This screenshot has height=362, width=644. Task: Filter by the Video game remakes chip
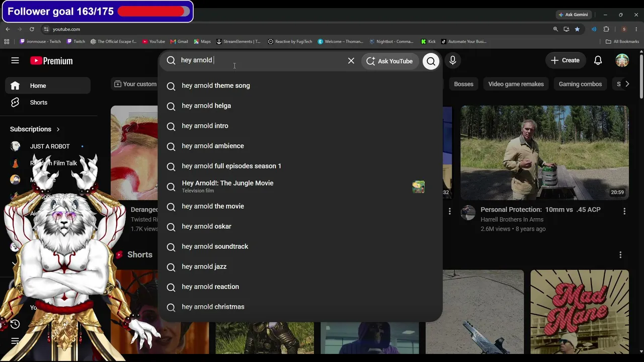pos(516,84)
